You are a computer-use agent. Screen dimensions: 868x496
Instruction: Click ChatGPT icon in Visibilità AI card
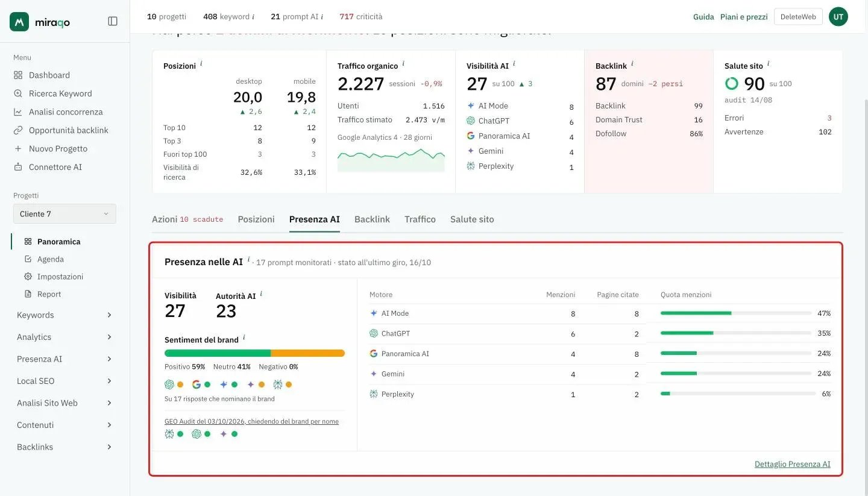[x=471, y=121]
